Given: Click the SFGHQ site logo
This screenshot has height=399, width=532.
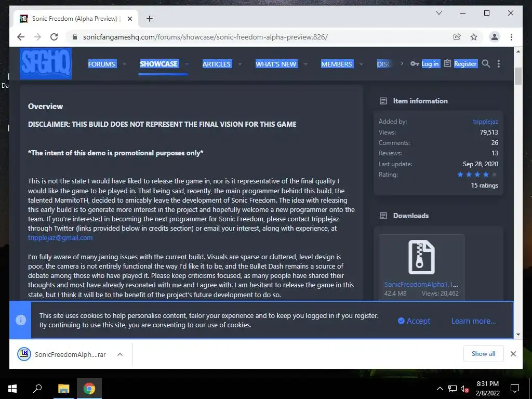Looking at the screenshot, I should [46, 63].
